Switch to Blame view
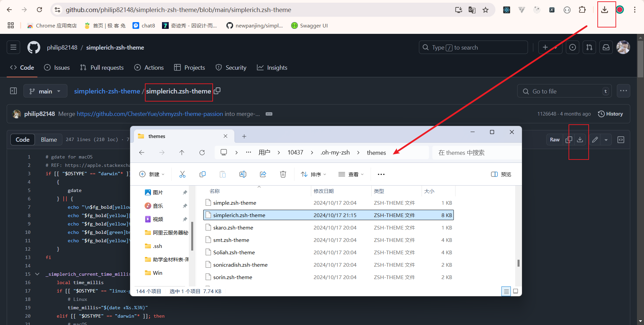The width and height of the screenshot is (644, 325). pos(49,140)
